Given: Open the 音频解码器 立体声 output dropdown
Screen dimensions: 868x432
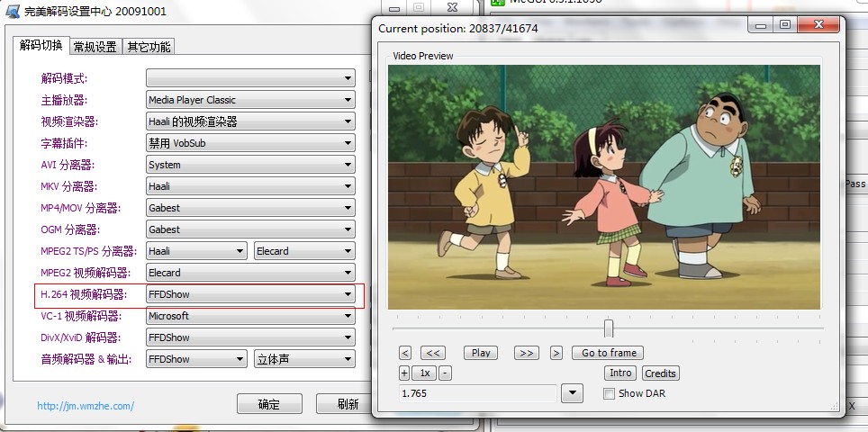Looking at the screenshot, I should coord(348,359).
